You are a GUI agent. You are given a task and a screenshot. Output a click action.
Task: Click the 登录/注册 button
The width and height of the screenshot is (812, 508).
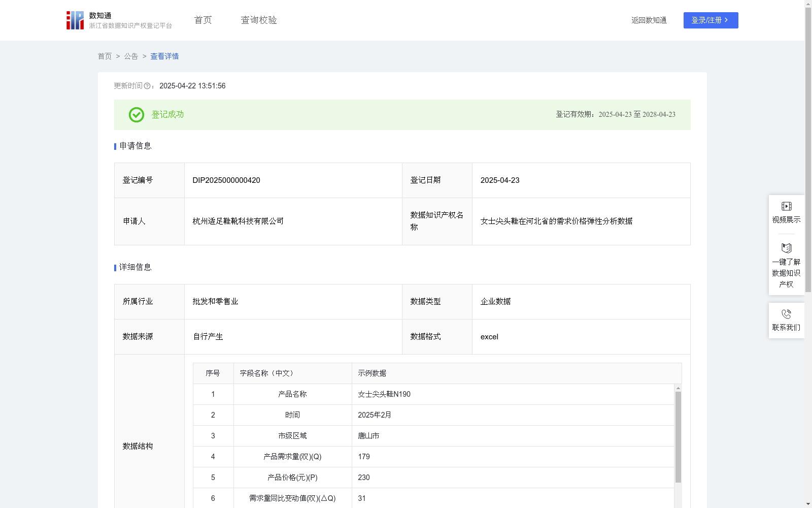710,20
